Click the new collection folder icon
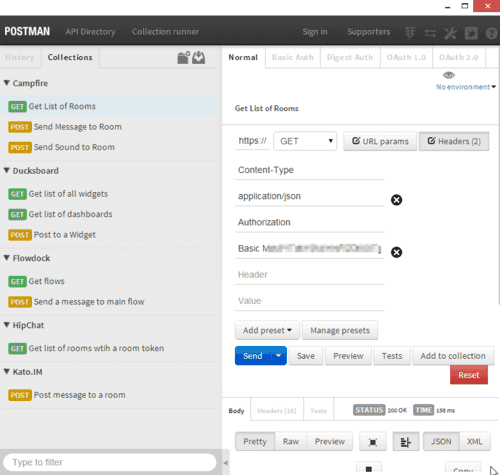 183,57
